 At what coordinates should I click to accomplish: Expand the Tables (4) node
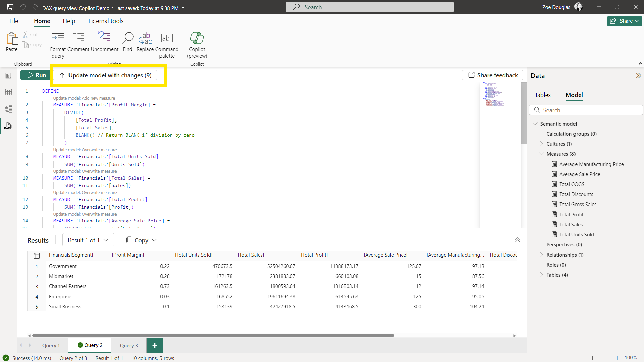click(x=541, y=275)
